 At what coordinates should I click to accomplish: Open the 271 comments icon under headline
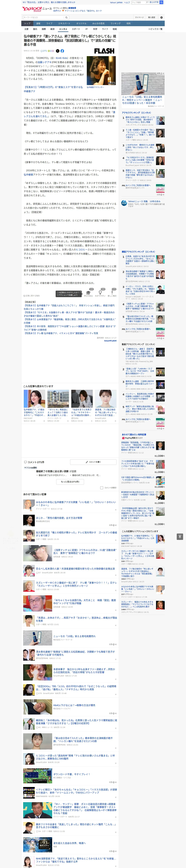44,51
